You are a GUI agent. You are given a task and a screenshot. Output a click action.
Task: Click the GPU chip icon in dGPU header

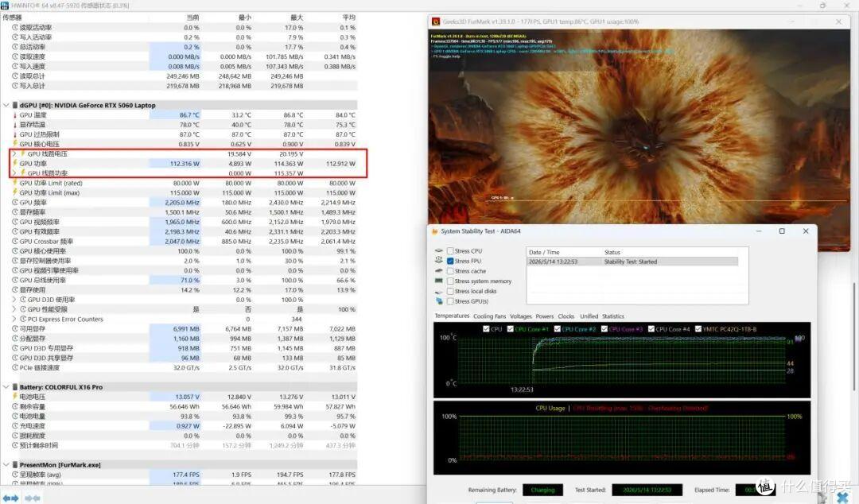15,105
